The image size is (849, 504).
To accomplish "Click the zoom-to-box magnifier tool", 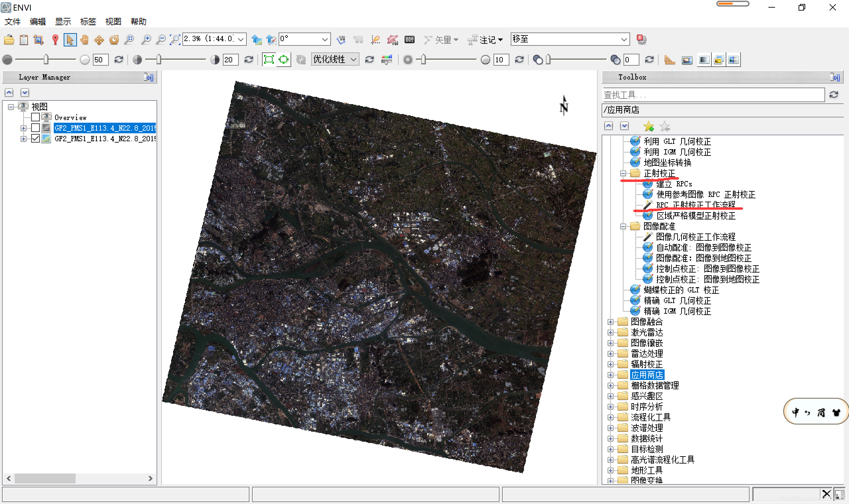I will pyautogui.click(x=129, y=40).
